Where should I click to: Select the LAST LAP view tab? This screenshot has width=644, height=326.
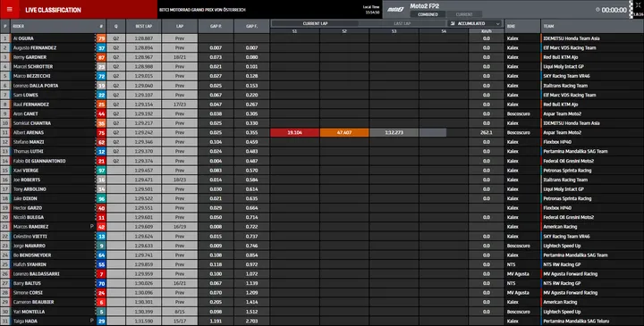(x=402, y=23)
